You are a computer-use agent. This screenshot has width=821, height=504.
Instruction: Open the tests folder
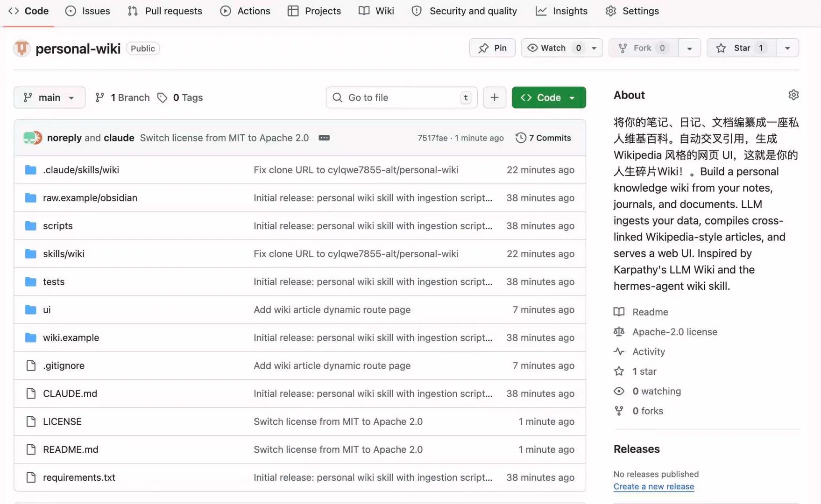(x=54, y=281)
